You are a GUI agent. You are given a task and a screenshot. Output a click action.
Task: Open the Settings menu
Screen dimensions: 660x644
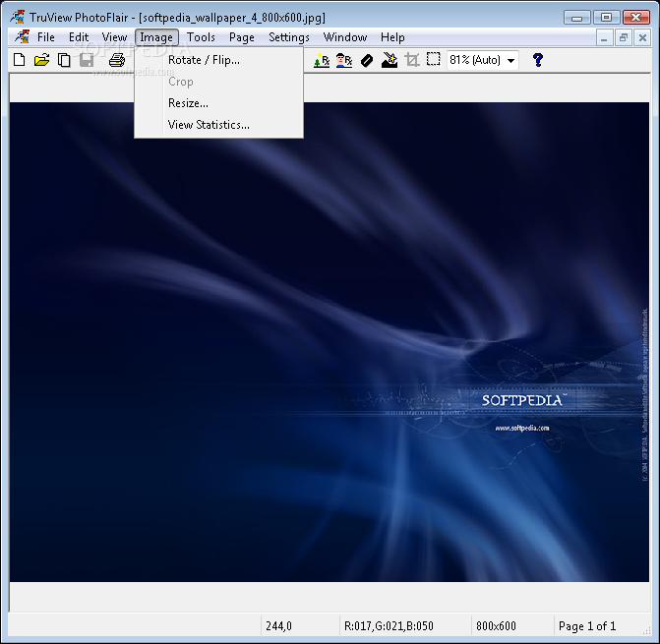click(289, 37)
